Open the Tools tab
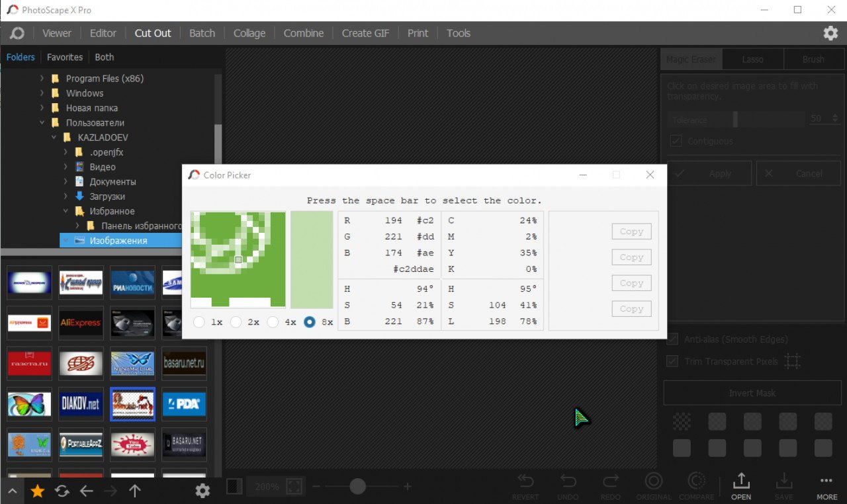The image size is (847, 504). [x=459, y=33]
